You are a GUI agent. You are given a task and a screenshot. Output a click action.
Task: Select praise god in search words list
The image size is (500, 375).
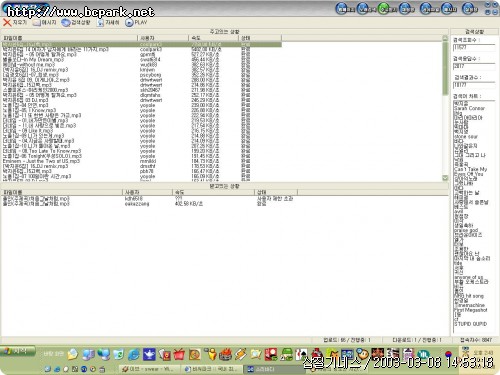coord(466,230)
